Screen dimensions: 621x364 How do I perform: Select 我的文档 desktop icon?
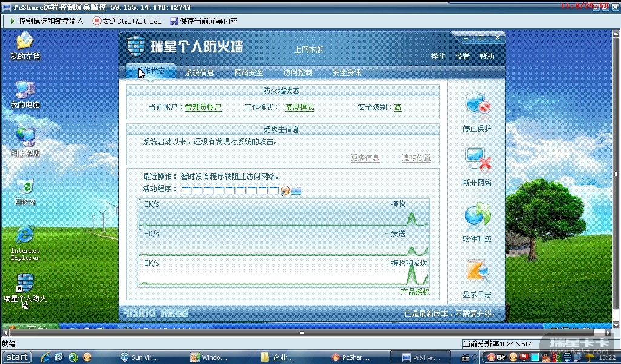pos(25,46)
